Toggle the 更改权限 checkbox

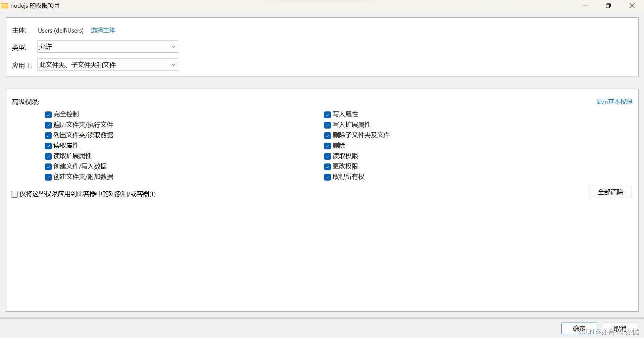(328, 167)
